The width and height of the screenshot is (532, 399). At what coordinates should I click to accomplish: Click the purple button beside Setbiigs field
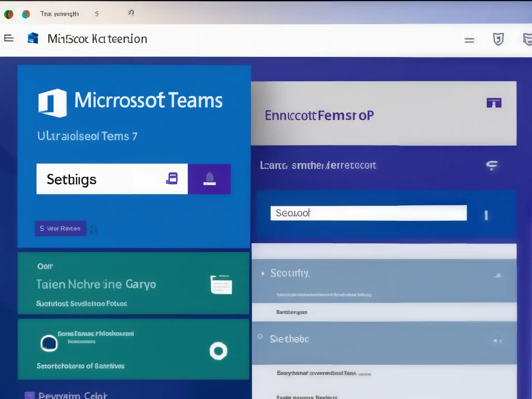coord(209,179)
